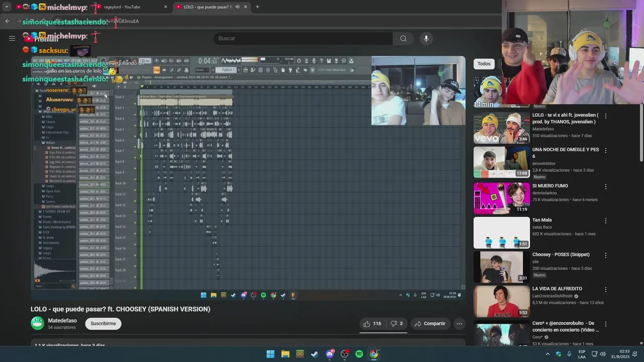Select the Todos filter chip
This screenshot has height=362, width=644.
(484, 64)
